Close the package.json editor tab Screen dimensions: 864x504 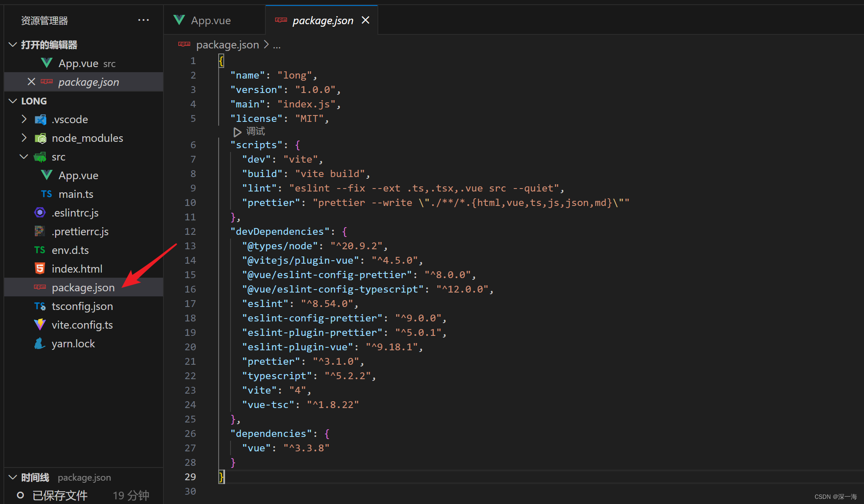pos(366,20)
